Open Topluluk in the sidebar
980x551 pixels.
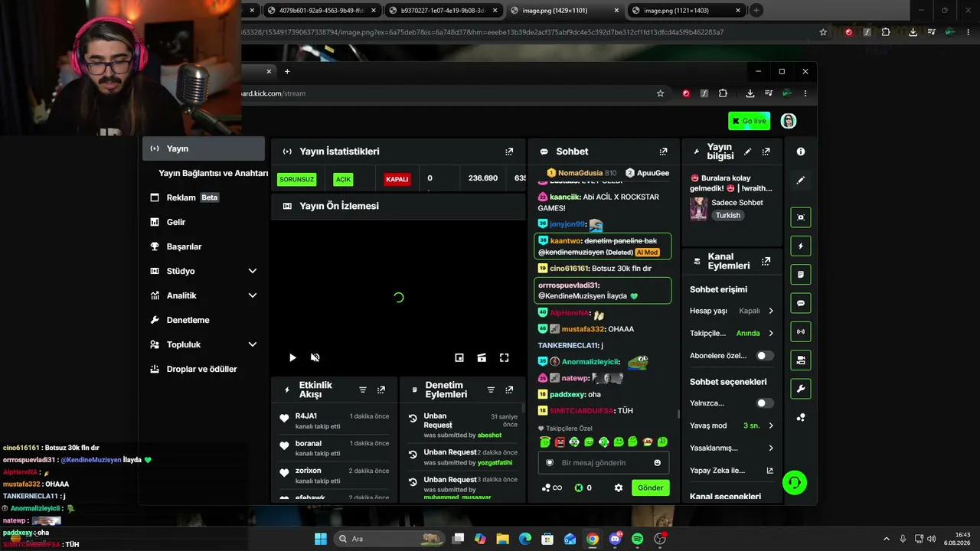point(204,344)
